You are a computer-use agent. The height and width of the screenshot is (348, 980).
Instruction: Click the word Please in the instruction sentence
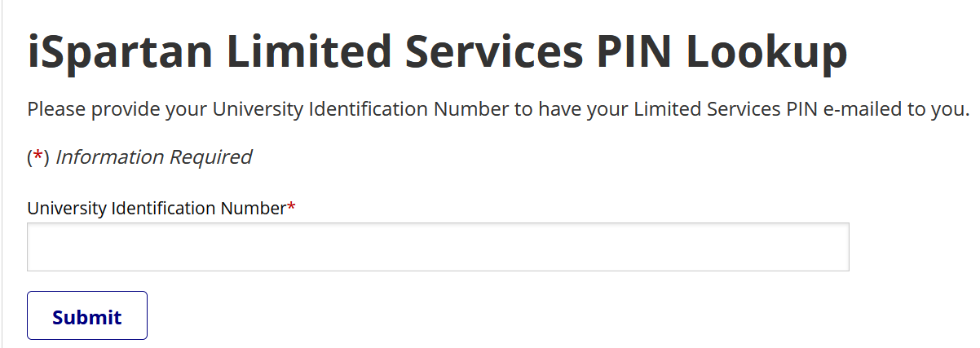click(x=55, y=109)
